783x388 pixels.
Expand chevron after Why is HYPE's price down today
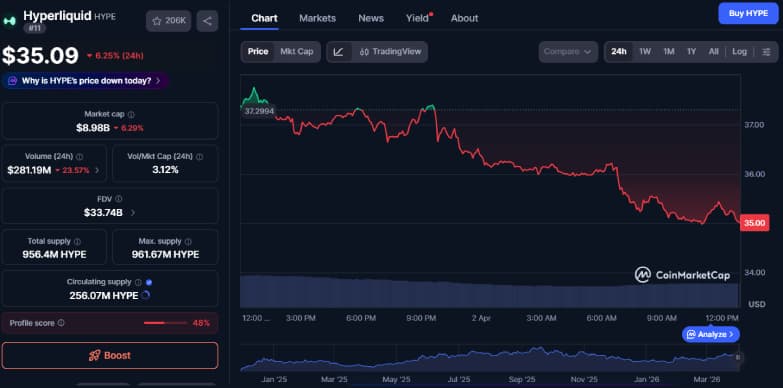tap(158, 81)
